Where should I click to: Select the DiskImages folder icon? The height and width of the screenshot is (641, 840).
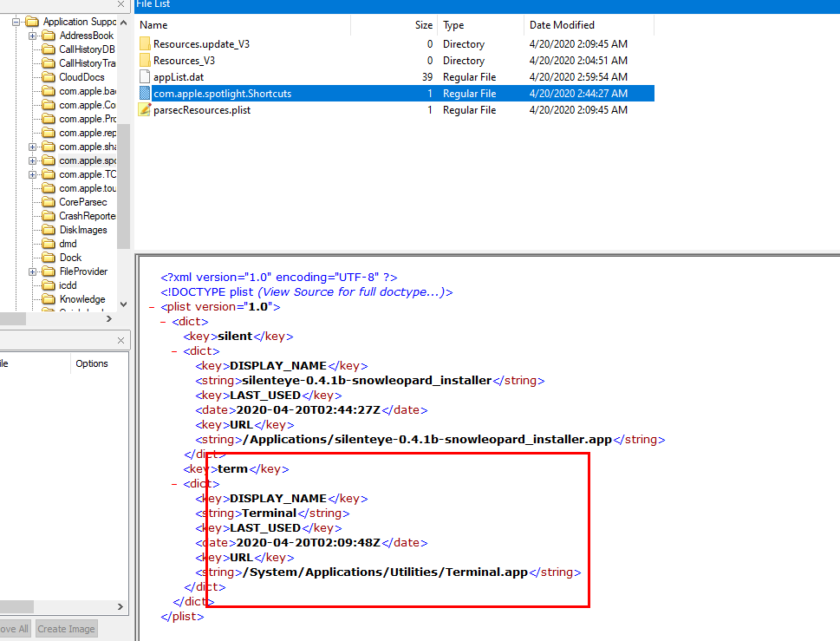pyautogui.click(x=49, y=230)
